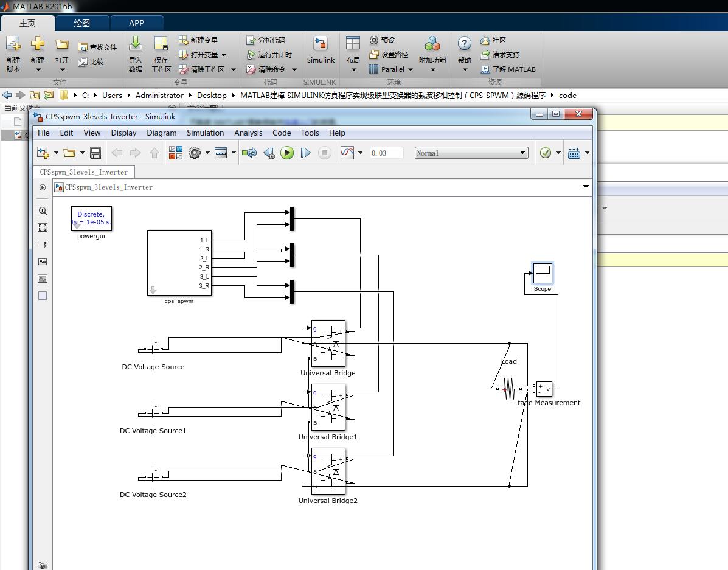728x570 pixels.
Task: Select the powergui Discrete block
Action: (91, 218)
